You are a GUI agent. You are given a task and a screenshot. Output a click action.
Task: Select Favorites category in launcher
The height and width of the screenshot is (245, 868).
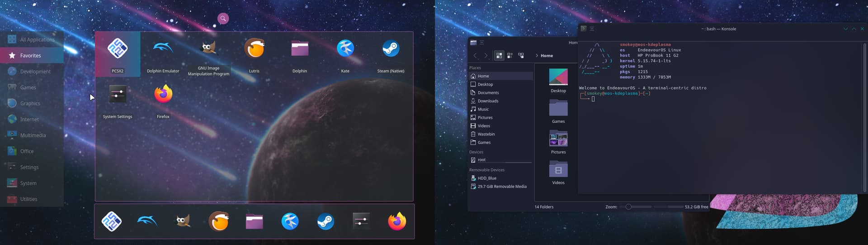[x=32, y=55]
